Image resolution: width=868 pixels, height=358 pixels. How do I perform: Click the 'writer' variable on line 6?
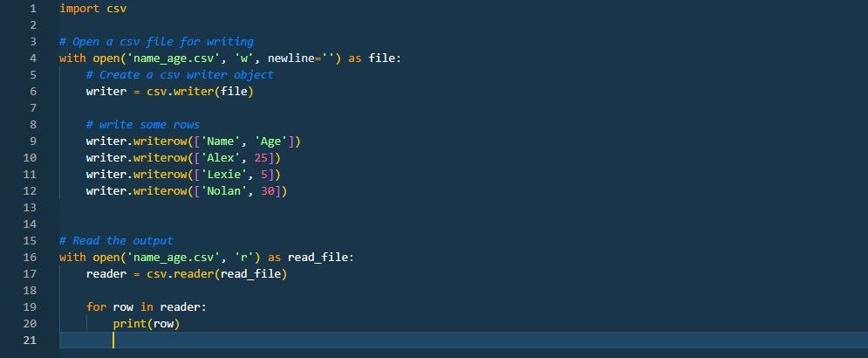point(106,92)
